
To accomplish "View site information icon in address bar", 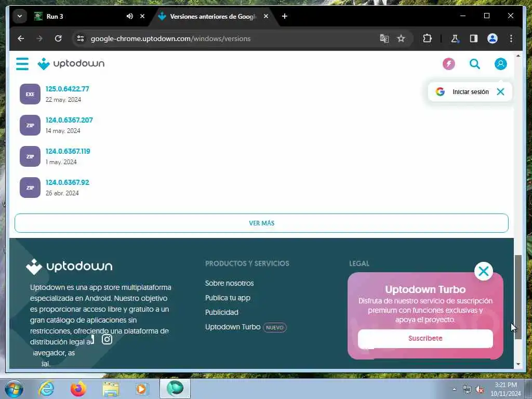I will 81,38.
